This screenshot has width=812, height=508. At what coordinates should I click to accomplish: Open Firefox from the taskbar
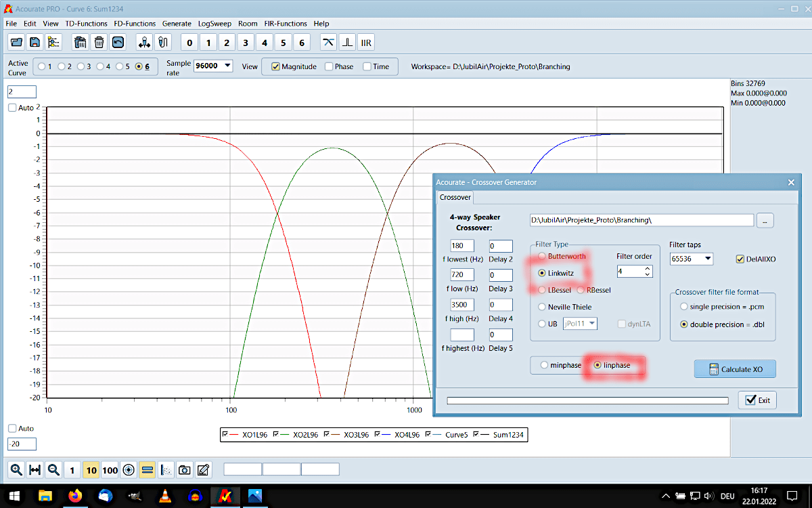pyautogui.click(x=75, y=496)
